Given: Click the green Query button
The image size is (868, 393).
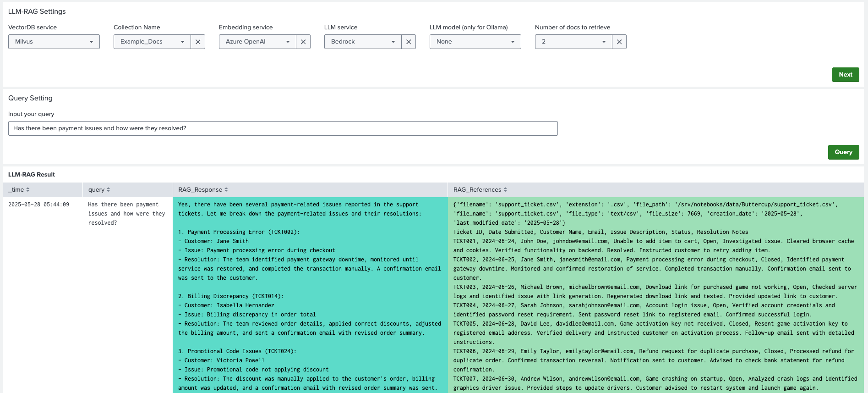Looking at the screenshot, I should pyautogui.click(x=843, y=152).
